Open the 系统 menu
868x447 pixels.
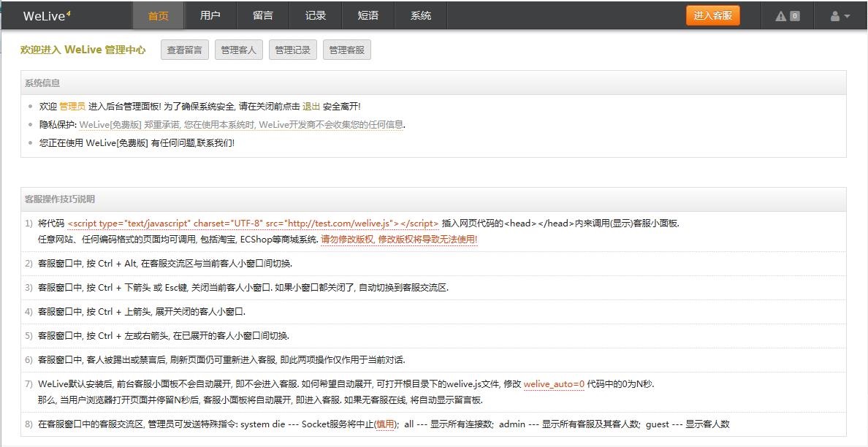421,15
